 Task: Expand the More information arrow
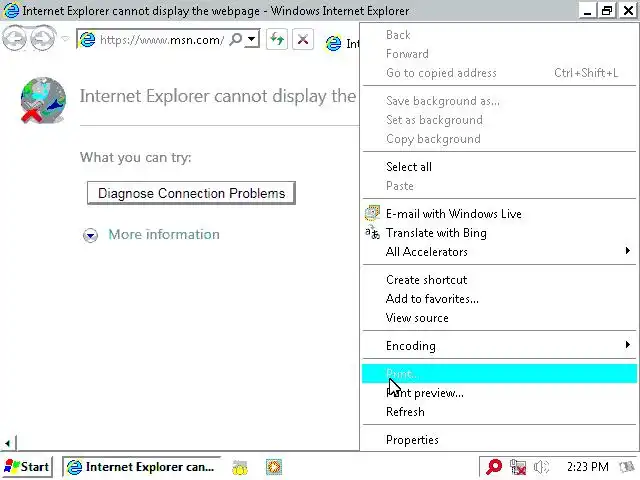tap(90, 235)
